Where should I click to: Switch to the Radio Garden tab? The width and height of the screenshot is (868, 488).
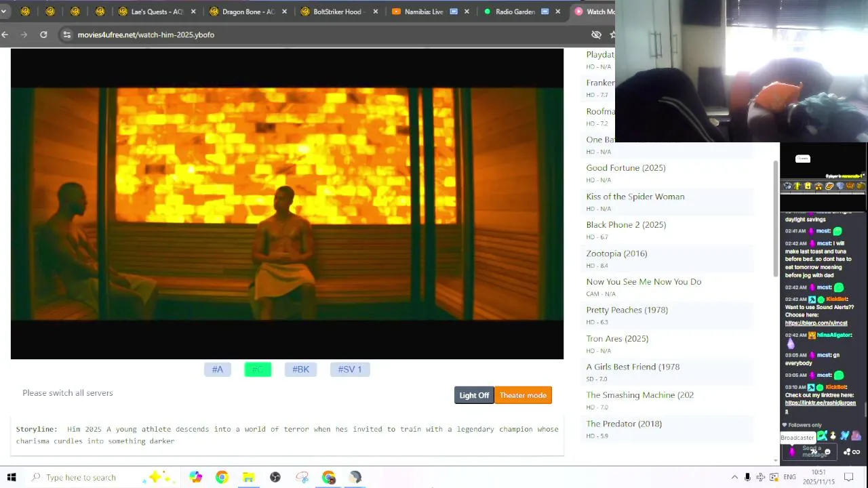[x=515, y=12]
